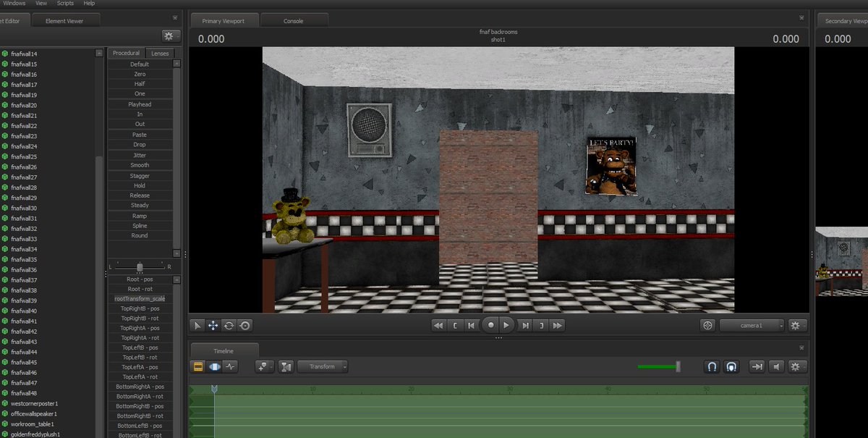The height and width of the screenshot is (438, 868).
Task: Open the key mode dropdown icon
Action: point(265,366)
